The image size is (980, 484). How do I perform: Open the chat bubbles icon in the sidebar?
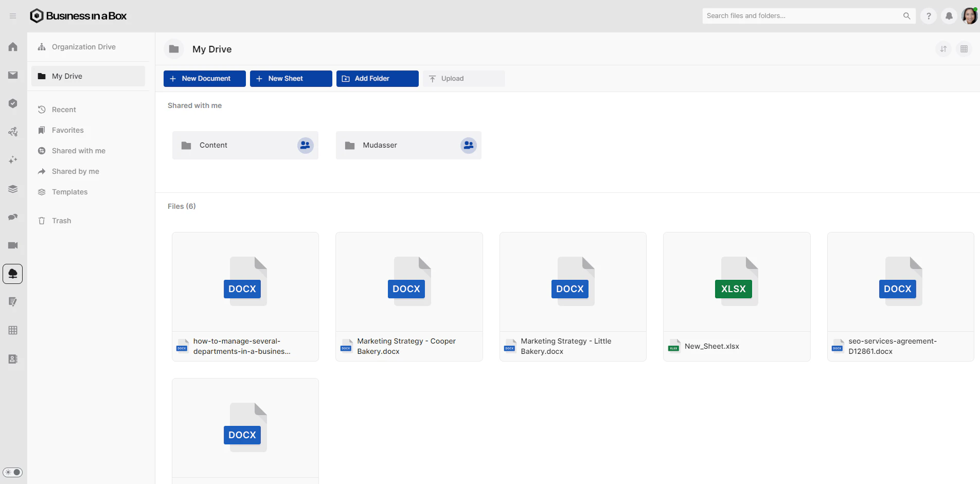click(x=13, y=217)
